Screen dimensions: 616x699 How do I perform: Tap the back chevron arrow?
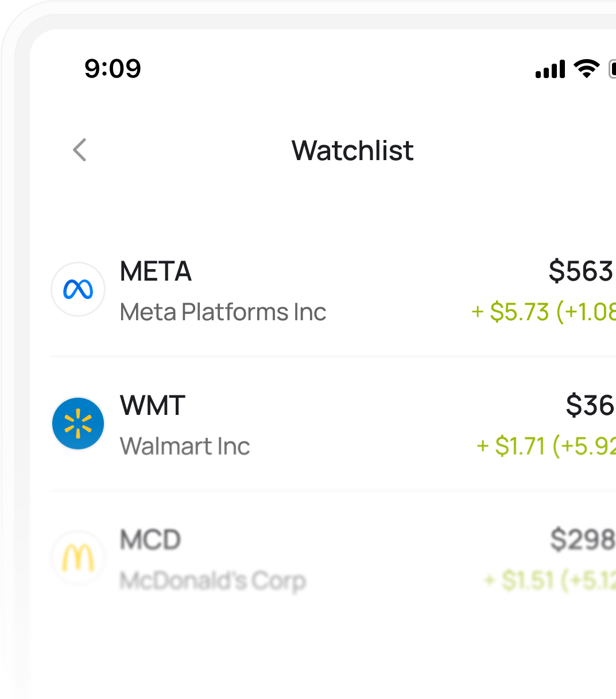pyautogui.click(x=80, y=150)
